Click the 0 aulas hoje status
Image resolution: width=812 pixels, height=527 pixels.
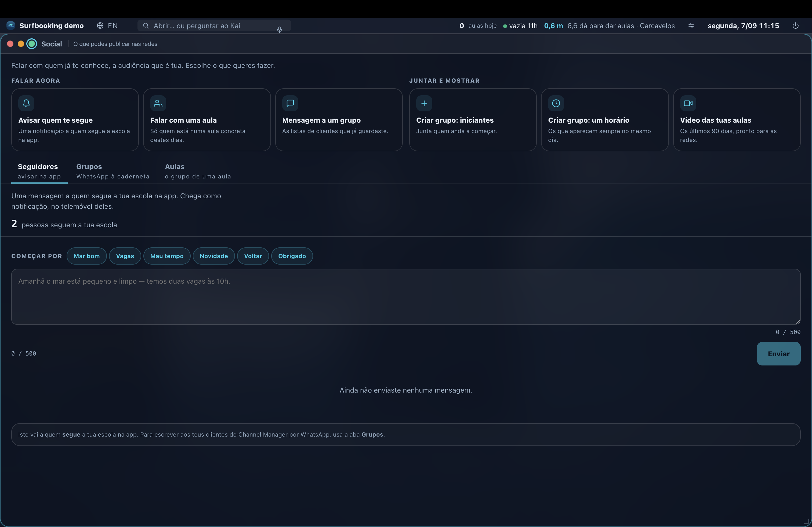[x=478, y=25]
